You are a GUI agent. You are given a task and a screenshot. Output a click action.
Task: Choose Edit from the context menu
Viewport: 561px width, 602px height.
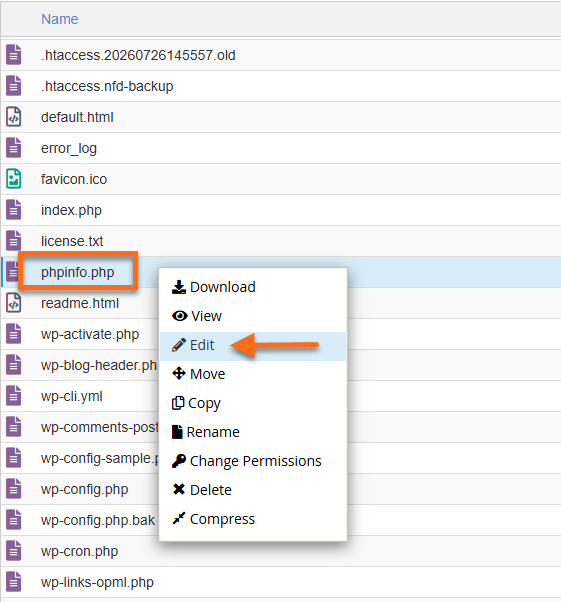253,346
